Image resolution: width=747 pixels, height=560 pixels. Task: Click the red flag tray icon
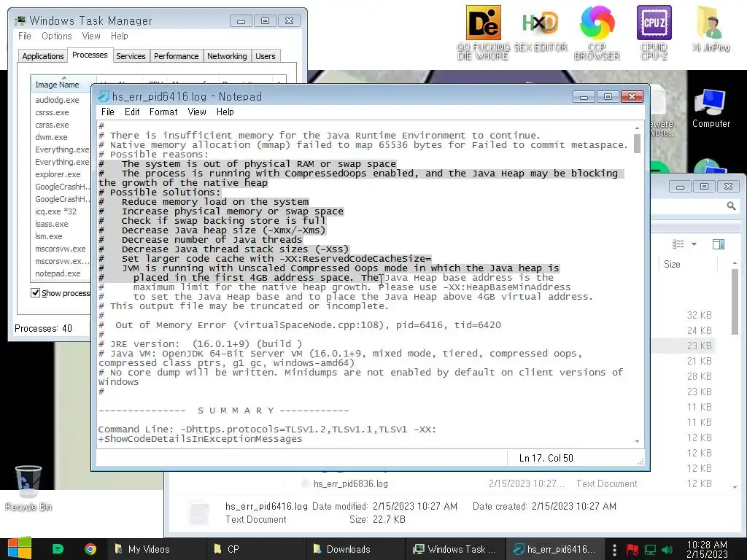pyautogui.click(x=632, y=550)
